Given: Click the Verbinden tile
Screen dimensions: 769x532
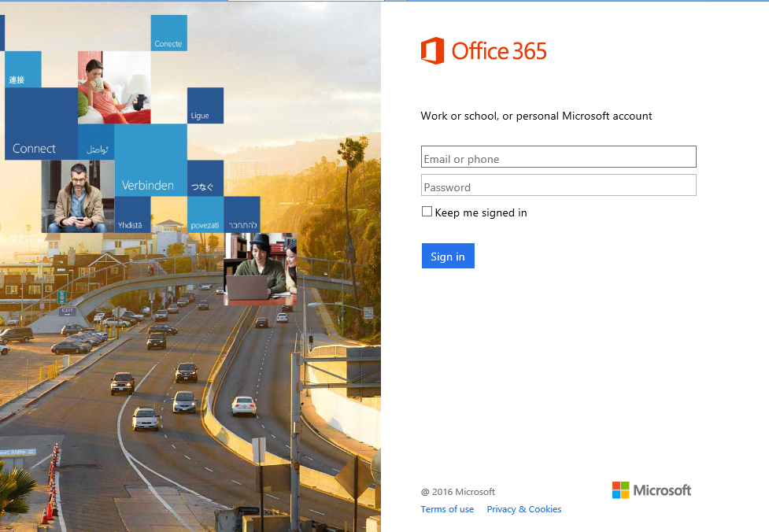Looking at the screenshot, I should tap(150, 161).
